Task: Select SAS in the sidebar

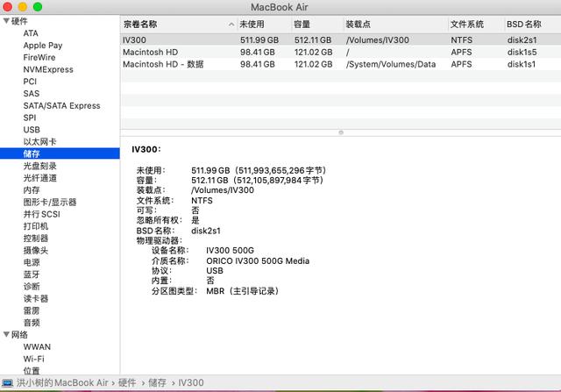Action: click(32, 94)
